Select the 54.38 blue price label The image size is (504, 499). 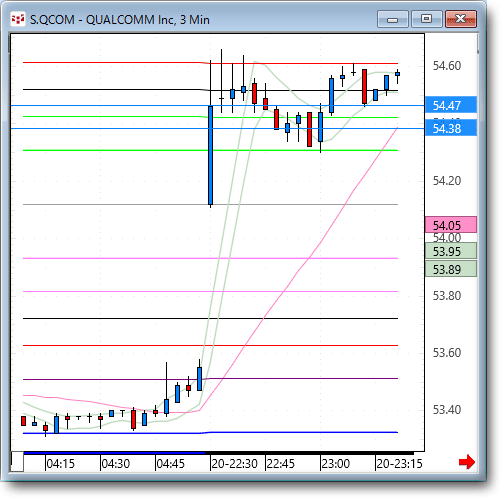pos(451,128)
